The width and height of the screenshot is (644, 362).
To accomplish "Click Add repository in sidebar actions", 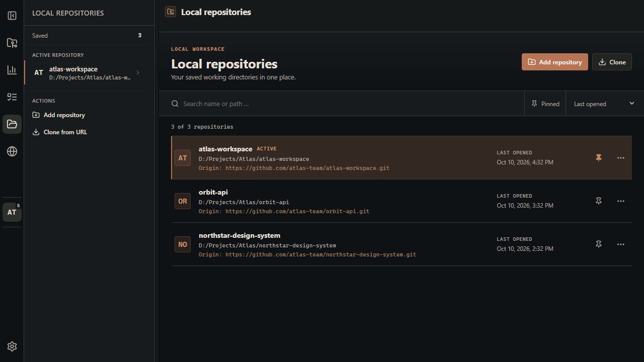I will coord(59,115).
